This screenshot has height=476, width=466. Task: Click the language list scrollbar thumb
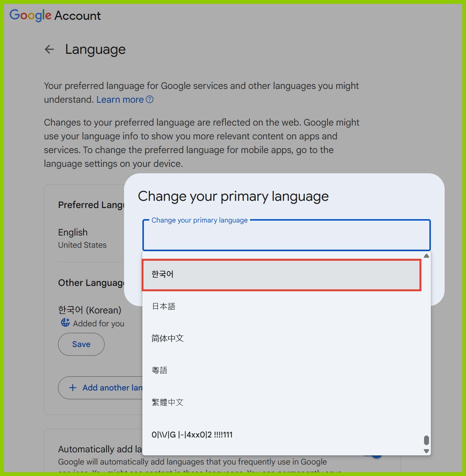pos(427,441)
